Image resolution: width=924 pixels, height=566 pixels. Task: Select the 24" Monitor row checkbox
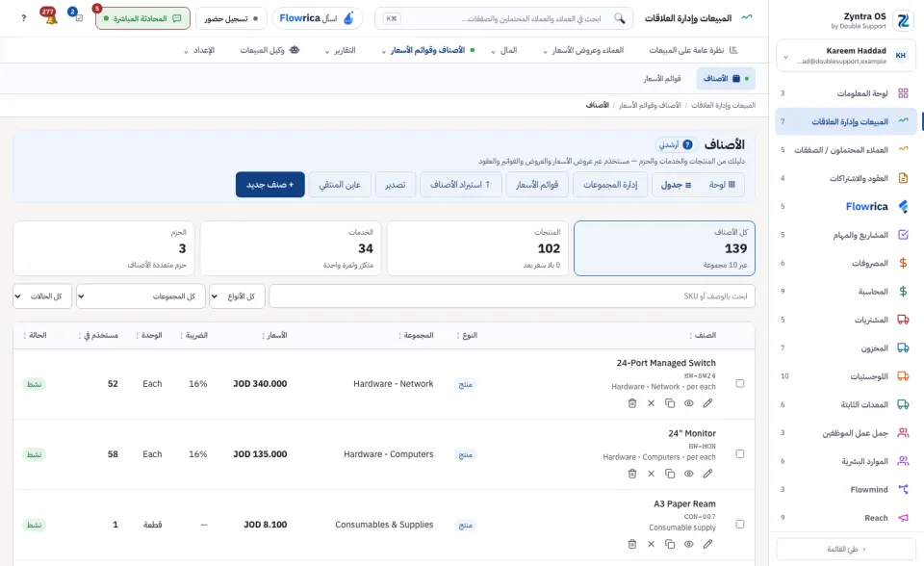pyautogui.click(x=740, y=454)
